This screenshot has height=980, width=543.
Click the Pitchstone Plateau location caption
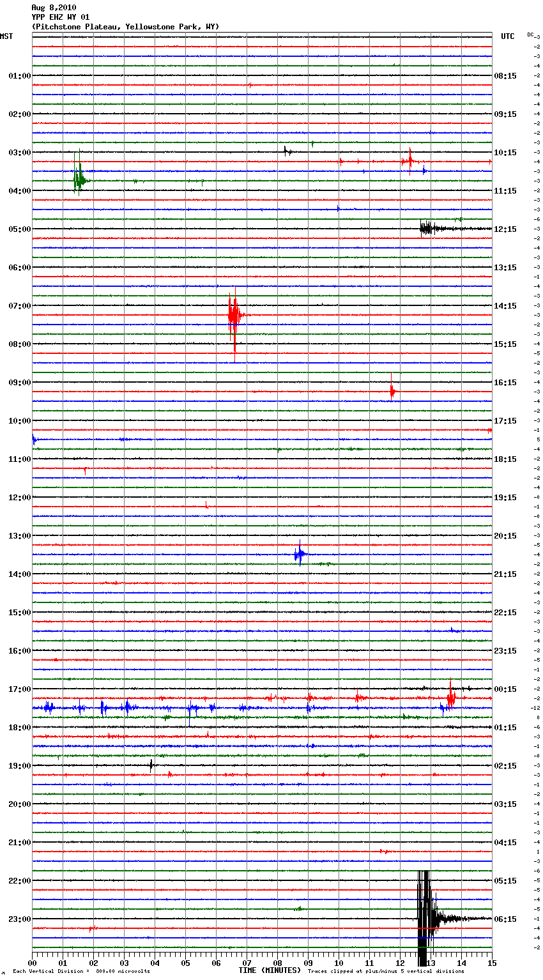[125, 27]
